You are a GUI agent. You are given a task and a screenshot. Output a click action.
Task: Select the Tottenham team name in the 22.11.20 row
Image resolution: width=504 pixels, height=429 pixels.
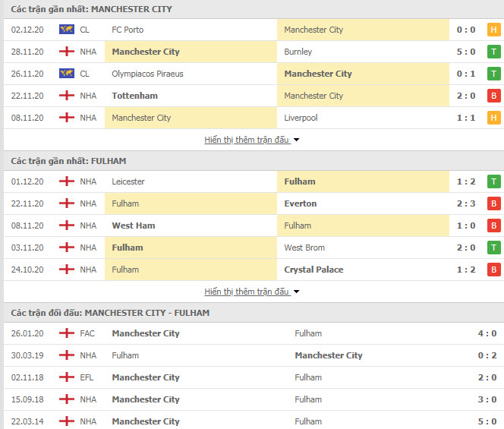pos(134,96)
